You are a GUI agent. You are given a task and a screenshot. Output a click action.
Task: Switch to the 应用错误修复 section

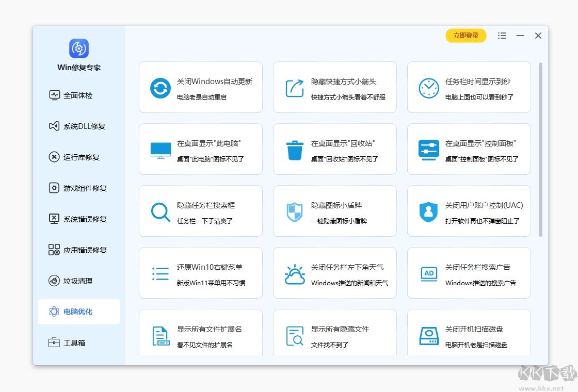tap(54, 250)
